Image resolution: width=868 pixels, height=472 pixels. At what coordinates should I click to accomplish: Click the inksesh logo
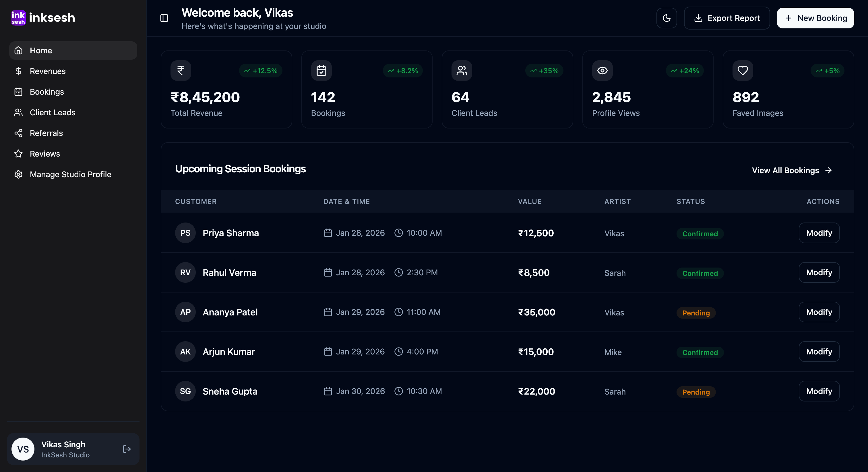coord(43,17)
